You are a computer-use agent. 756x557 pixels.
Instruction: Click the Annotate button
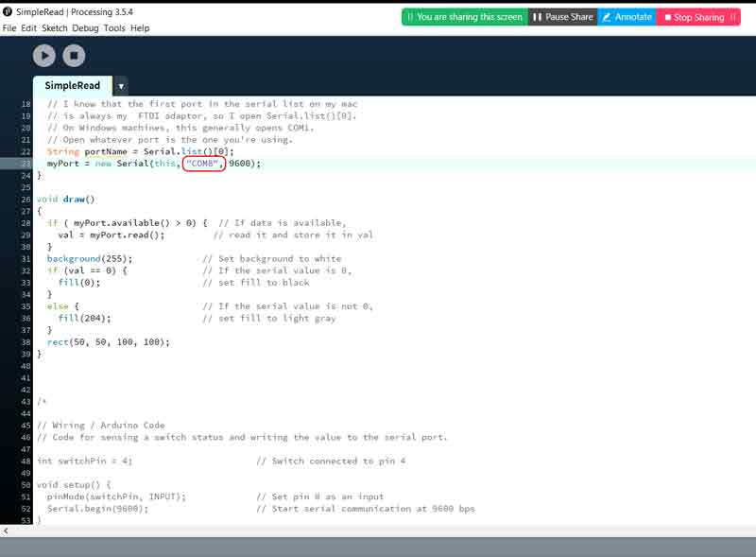(627, 17)
